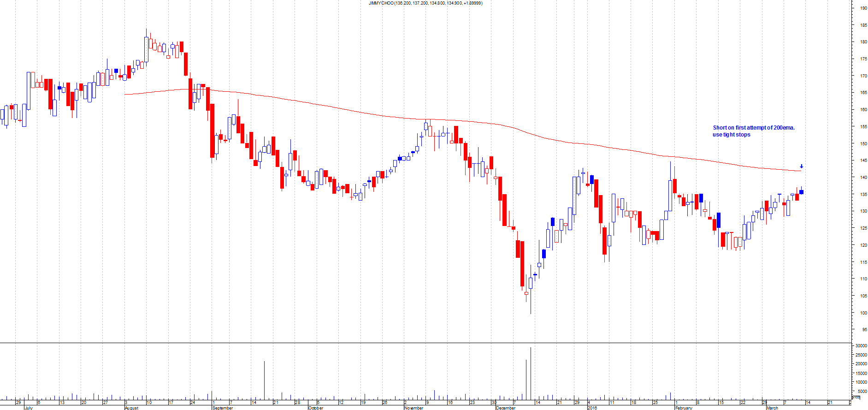Click the December label on the date axis
Image resolution: width=868 pixels, height=410 pixels.
(x=506, y=408)
